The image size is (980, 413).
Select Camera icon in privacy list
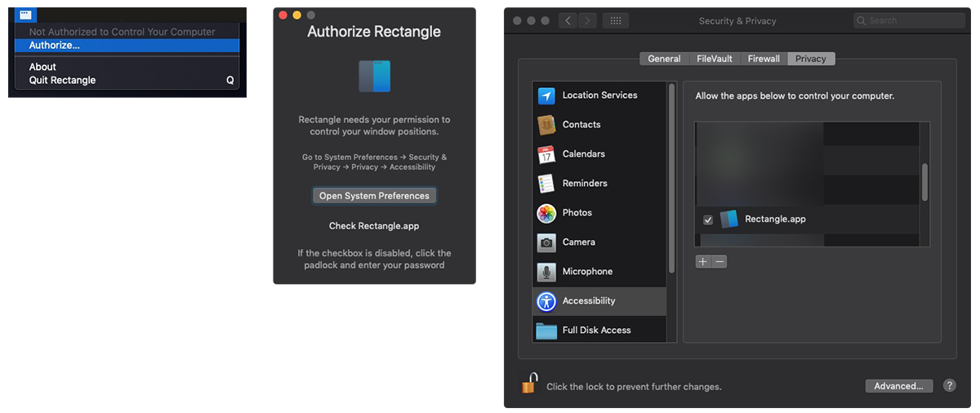(546, 242)
